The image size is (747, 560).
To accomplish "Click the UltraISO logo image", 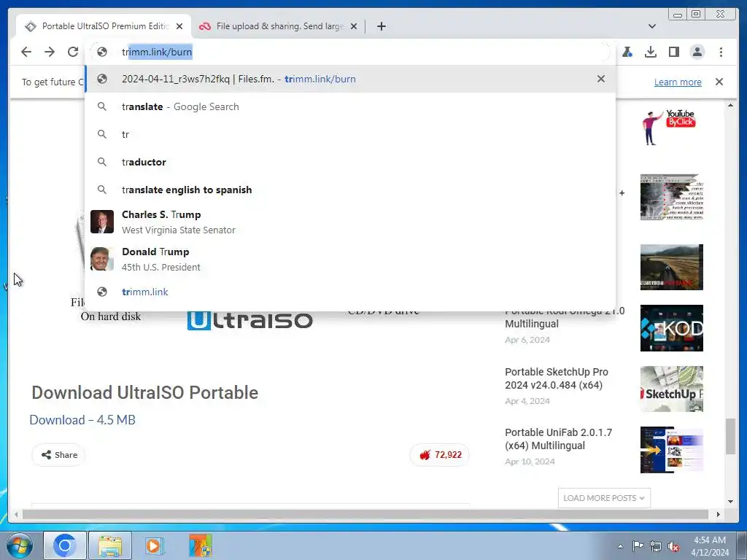I will click(x=249, y=320).
